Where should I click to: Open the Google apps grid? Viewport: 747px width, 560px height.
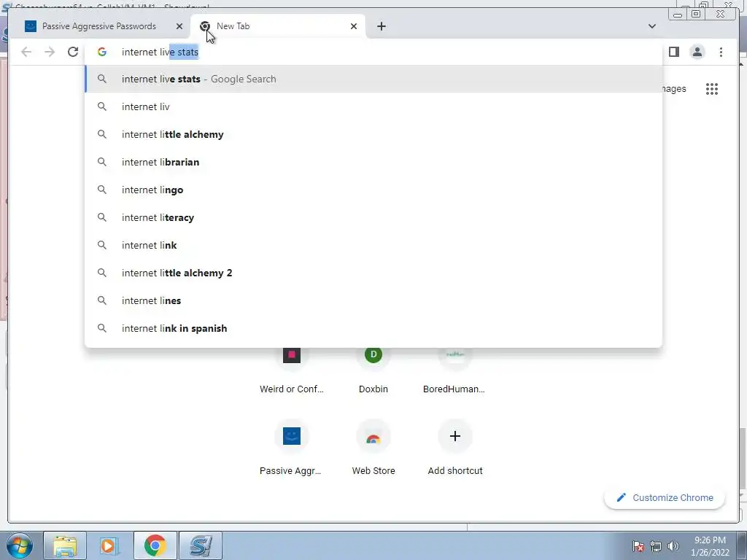pos(712,89)
